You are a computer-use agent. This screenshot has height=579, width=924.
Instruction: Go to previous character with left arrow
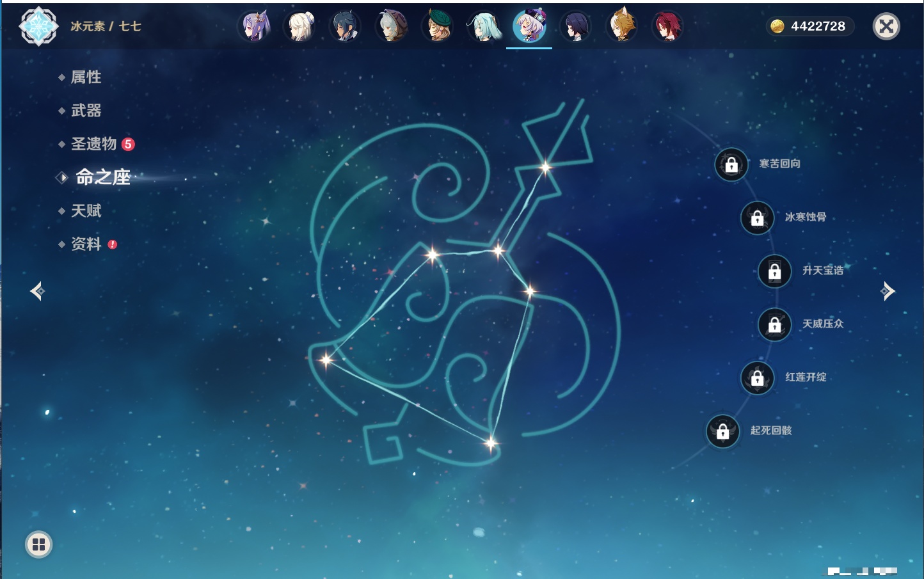[x=37, y=291]
